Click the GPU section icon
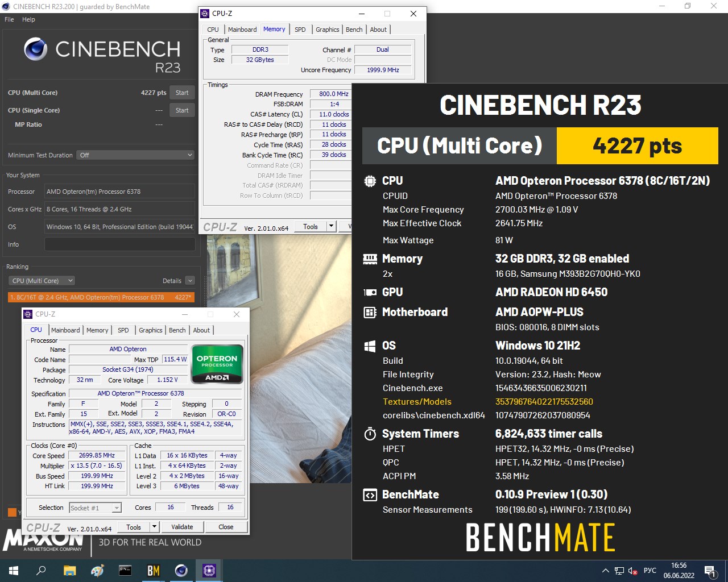This screenshot has height=582, width=728. point(370,292)
